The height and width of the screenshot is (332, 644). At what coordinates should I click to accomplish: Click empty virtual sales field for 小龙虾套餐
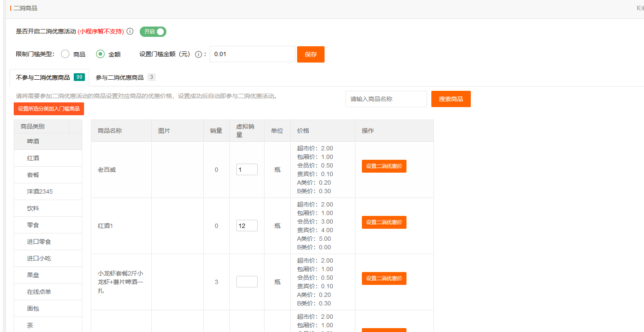tap(247, 282)
